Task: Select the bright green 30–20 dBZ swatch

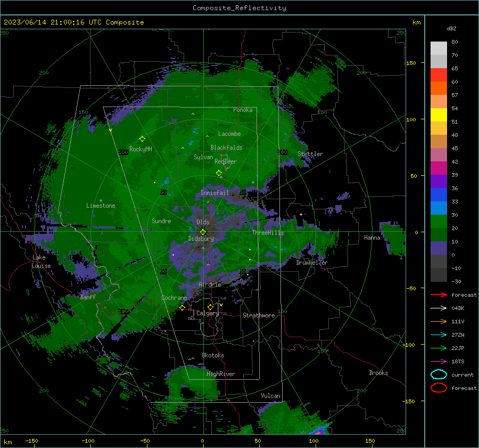Action: pos(439,222)
